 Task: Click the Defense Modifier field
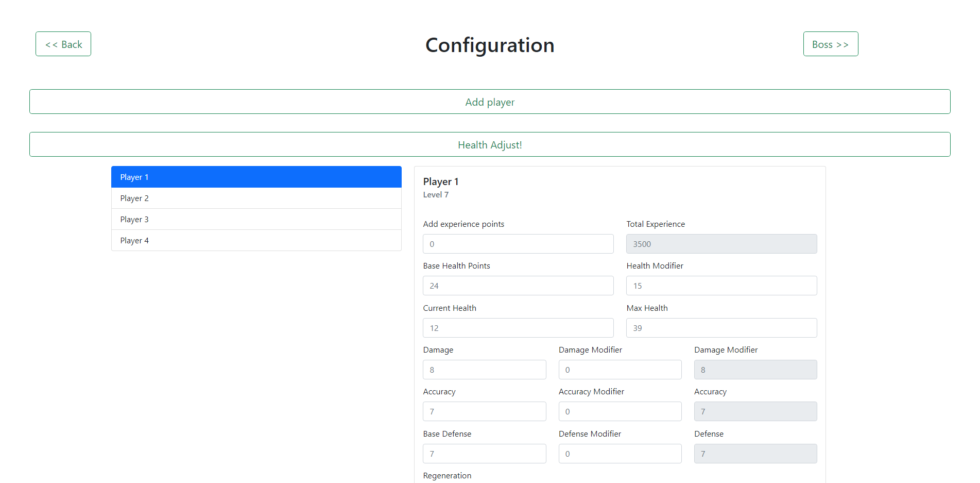pyautogui.click(x=620, y=454)
